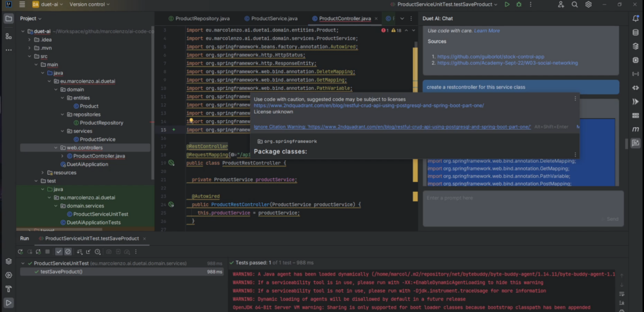Screen dimensions: 644x312
Task: Toggle the Show Passed tests checkmark button
Action: click(59, 251)
